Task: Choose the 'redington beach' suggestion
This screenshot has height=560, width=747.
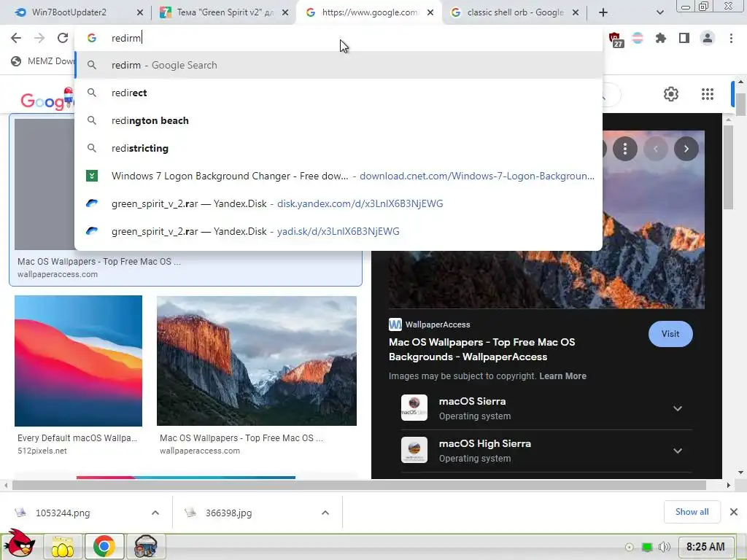Action: pyautogui.click(x=338, y=120)
